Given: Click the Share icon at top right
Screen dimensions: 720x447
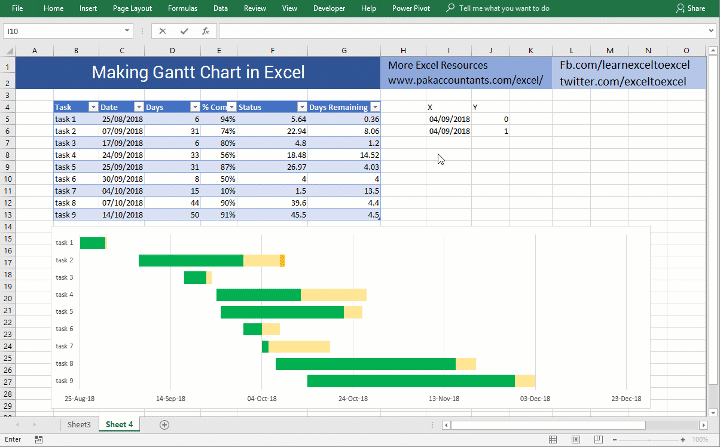Looking at the screenshot, I should click(x=691, y=8).
